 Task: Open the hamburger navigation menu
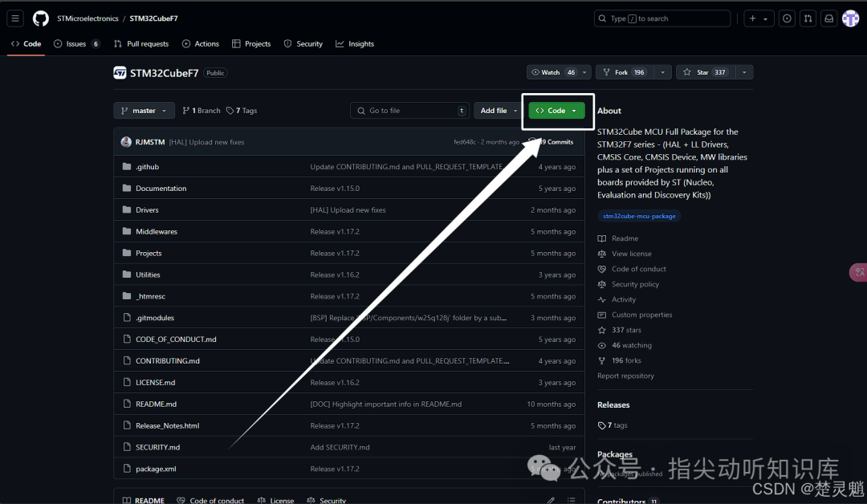tap(15, 18)
